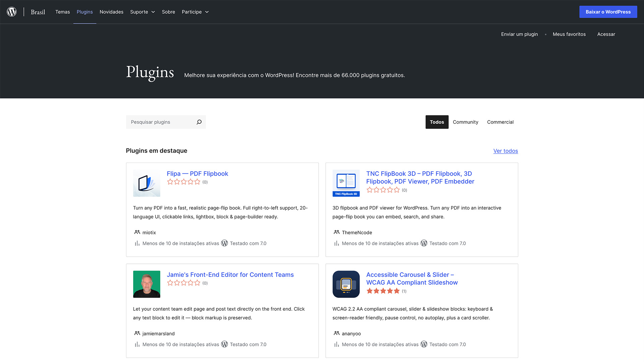Open Accessible Carousel & Slider title link

pyautogui.click(x=412, y=279)
